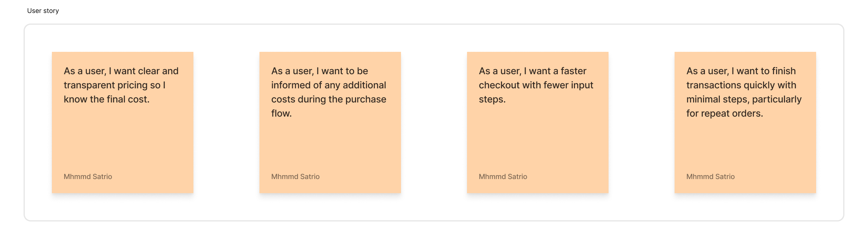Select the faster checkout sticky note text

[x=536, y=85]
